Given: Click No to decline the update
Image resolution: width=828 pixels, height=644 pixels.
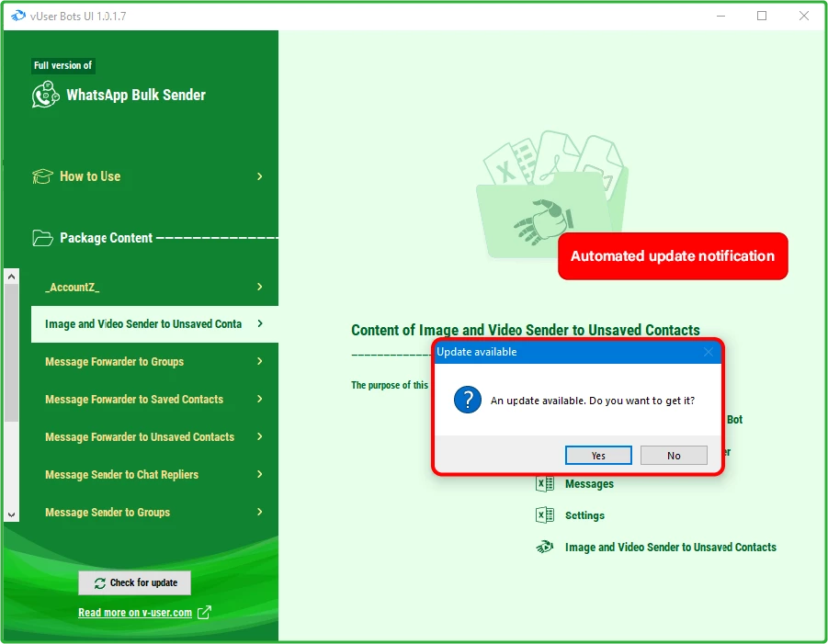Looking at the screenshot, I should tap(674, 455).
